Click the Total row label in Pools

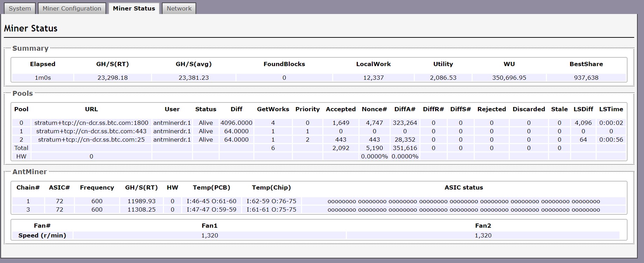[21, 148]
